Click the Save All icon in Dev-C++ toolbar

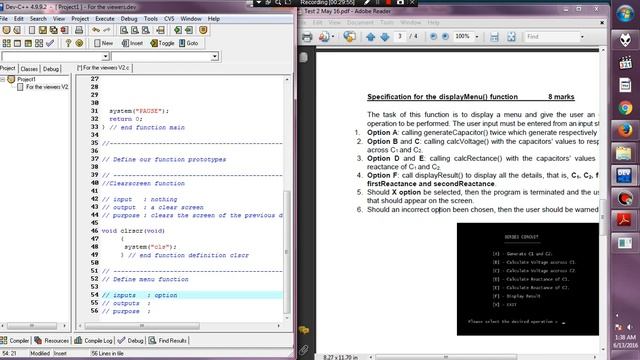(54, 30)
